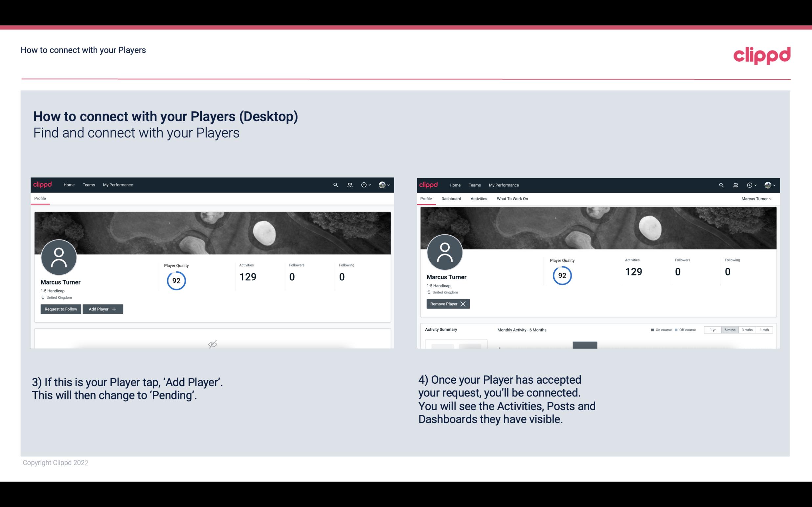Click the 'What To On' tab in right panel
The image size is (812, 507).
tap(512, 199)
